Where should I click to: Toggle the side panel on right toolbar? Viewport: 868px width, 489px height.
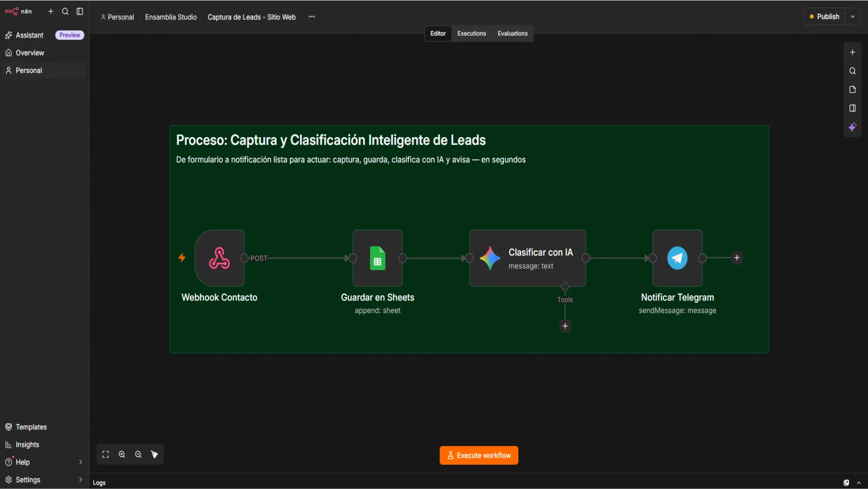point(853,108)
